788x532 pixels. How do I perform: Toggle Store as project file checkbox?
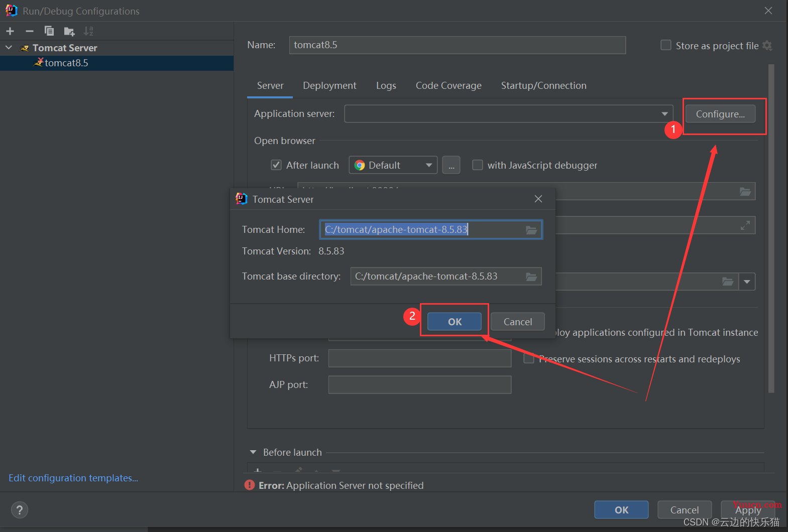(666, 45)
